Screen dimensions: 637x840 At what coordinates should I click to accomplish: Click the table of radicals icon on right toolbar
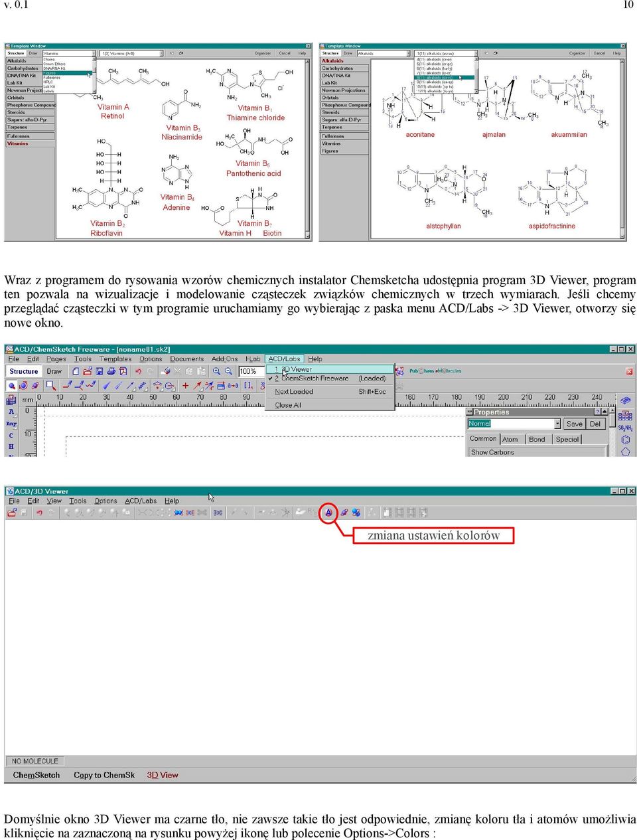625,416
